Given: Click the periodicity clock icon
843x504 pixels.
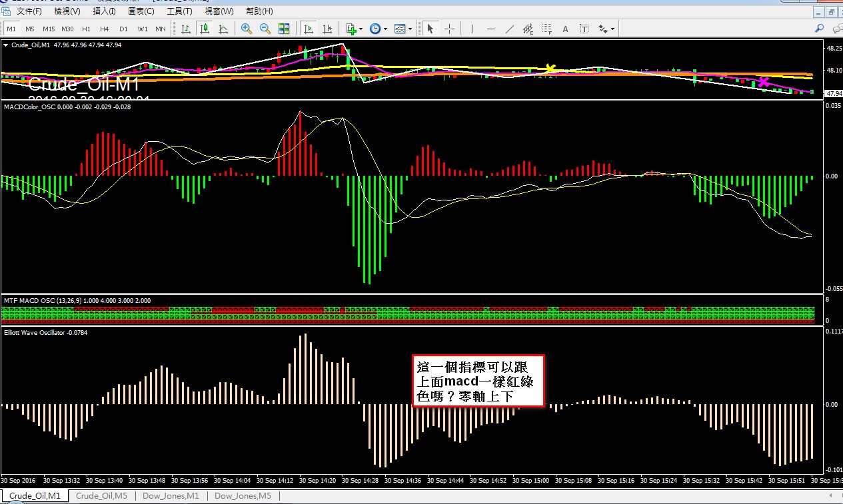Looking at the screenshot, I should pos(376,29).
